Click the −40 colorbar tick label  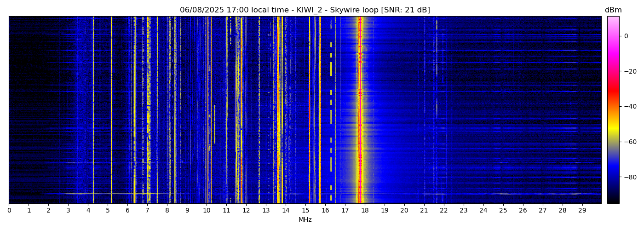click(x=628, y=106)
